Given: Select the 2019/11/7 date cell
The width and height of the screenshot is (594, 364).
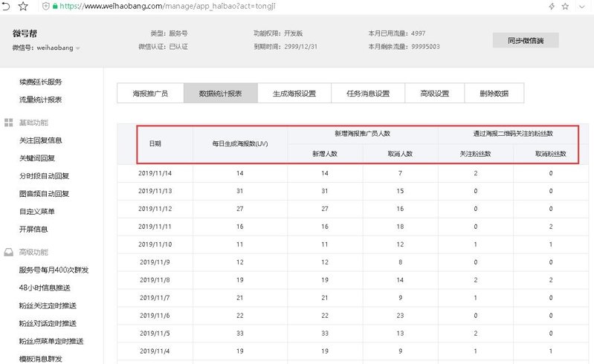Looking at the screenshot, I should click(x=155, y=298).
